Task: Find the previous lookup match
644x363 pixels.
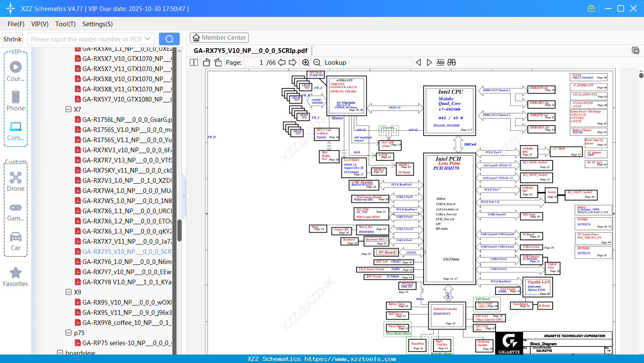Action: [418, 62]
